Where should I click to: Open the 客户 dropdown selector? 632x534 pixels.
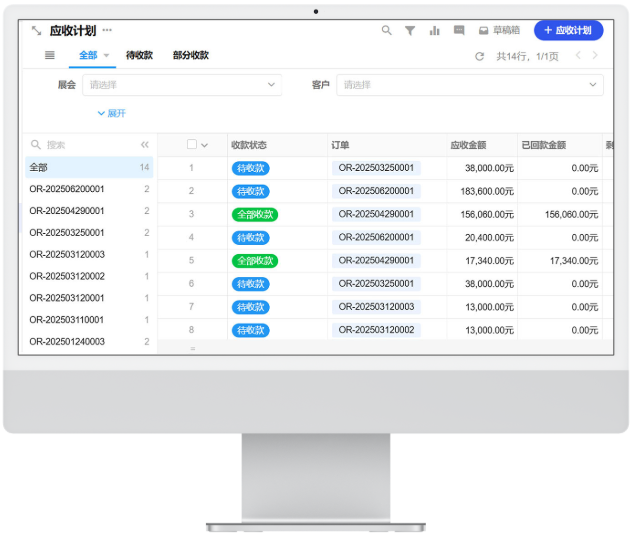pyautogui.click(x=469, y=85)
